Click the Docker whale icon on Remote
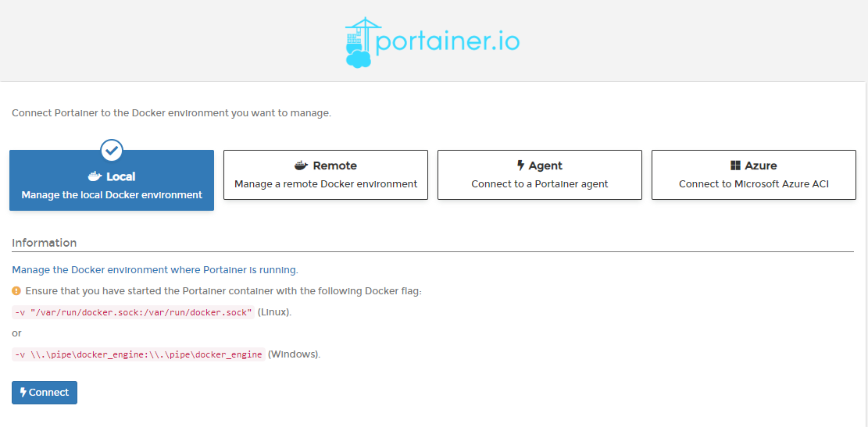The width and height of the screenshot is (868, 427). click(x=301, y=165)
